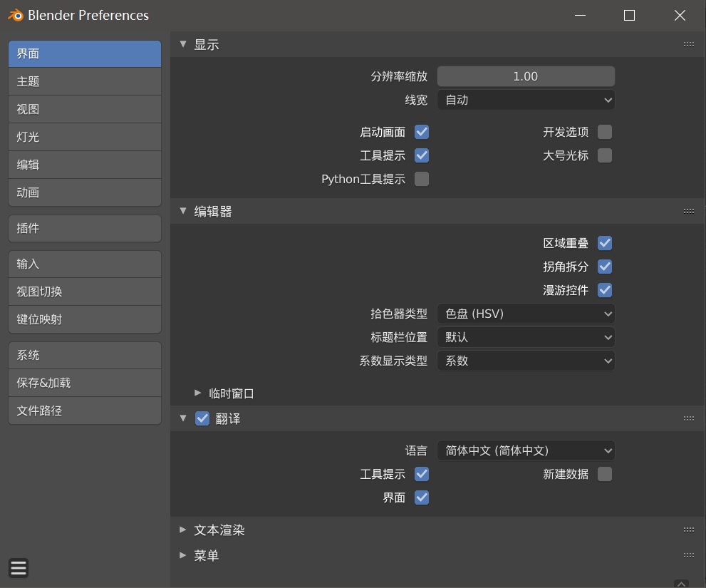Viewport: 706px width, 588px height.
Task: Open the 视图切换 tab
Action: 85,292
